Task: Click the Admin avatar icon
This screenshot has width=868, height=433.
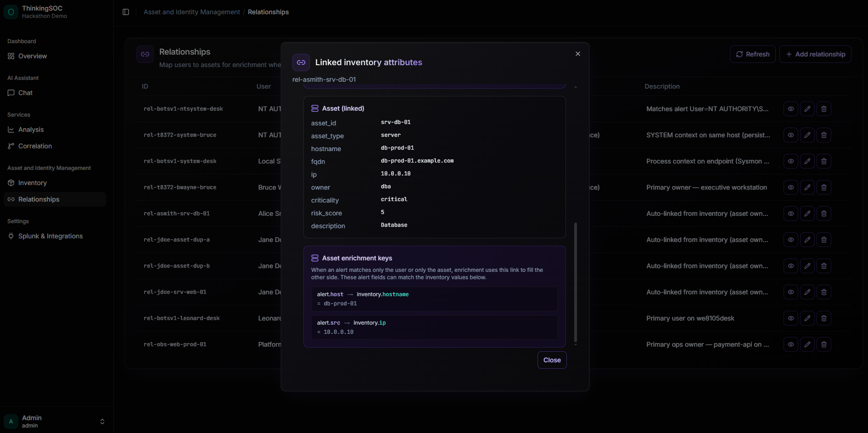Action: (x=11, y=422)
